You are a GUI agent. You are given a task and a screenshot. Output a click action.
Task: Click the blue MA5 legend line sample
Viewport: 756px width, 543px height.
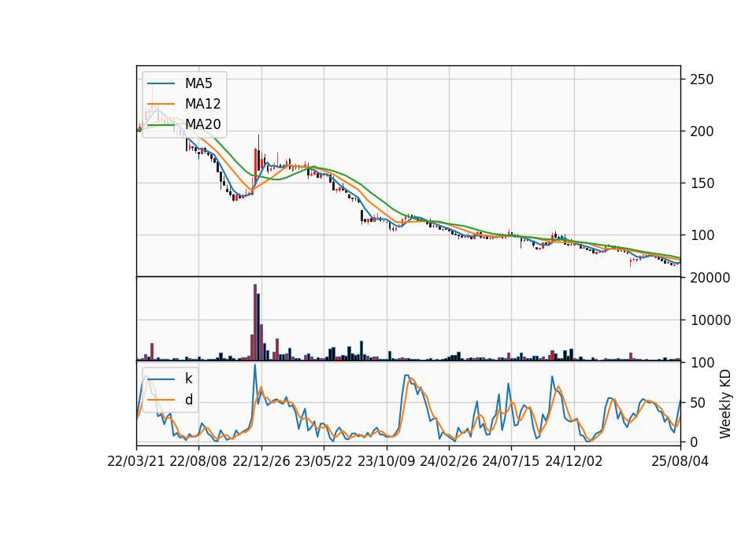click(x=161, y=84)
